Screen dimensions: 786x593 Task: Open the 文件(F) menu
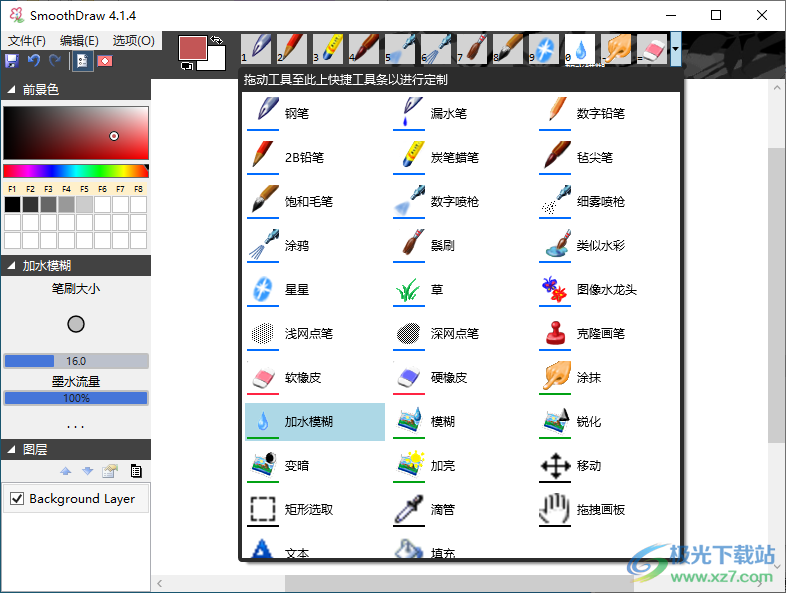tap(27, 41)
